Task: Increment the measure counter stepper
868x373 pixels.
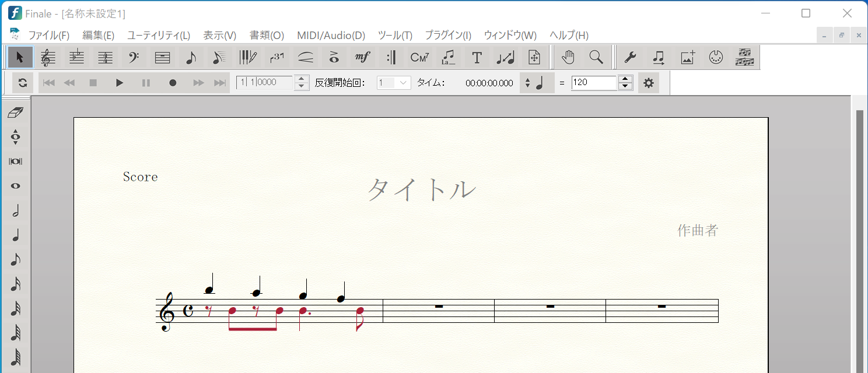Action: click(x=302, y=79)
